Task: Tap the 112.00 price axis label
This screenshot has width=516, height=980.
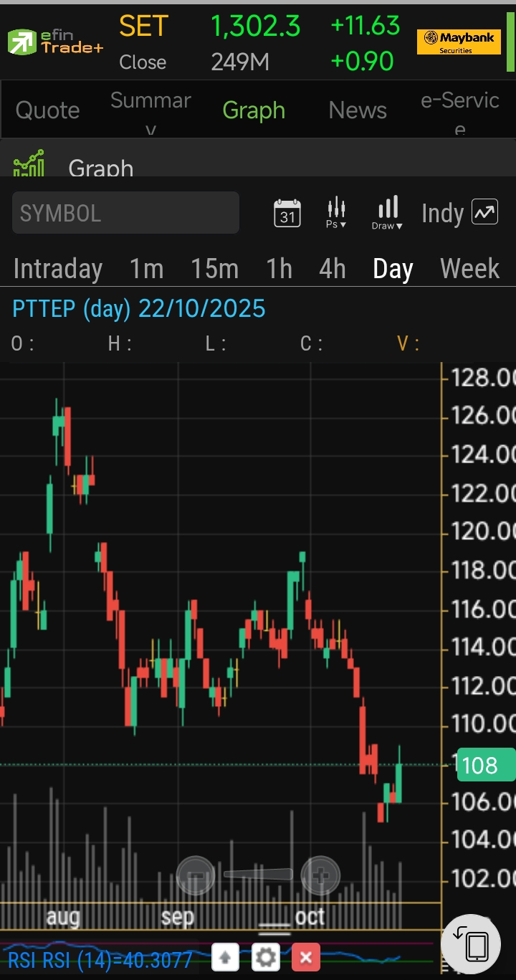Action: 483,686
